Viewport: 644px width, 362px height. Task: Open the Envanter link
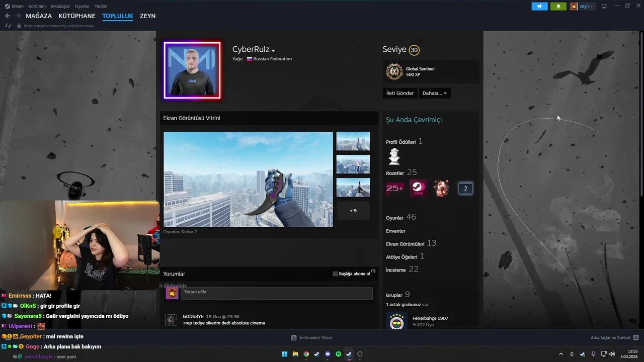(x=396, y=231)
